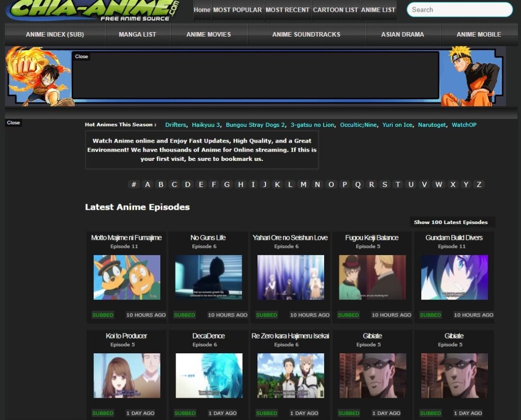Open the Anime Movies tab
521x420 pixels.
[x=209, y=35]
